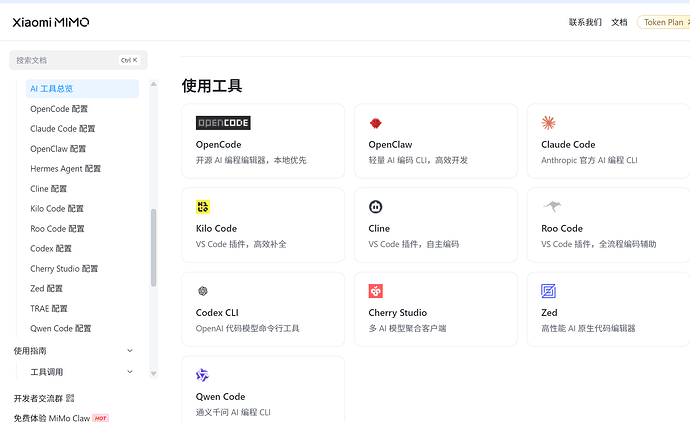Open the Roo Code card title

pos(562,228)
